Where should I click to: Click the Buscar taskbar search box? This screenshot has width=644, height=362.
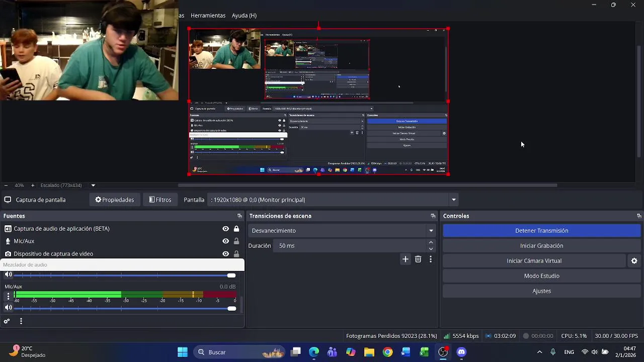pos(240,352)
